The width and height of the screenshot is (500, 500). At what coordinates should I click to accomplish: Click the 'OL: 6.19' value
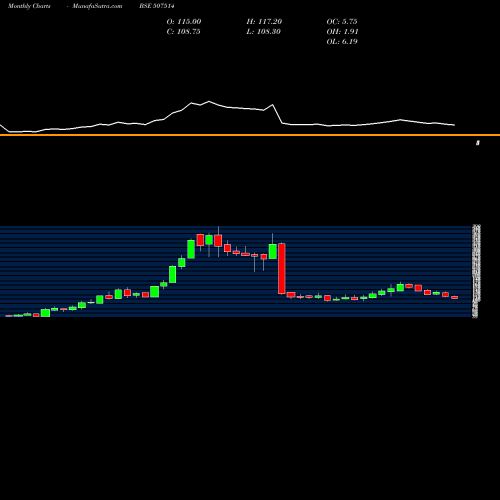coord(342,42)
